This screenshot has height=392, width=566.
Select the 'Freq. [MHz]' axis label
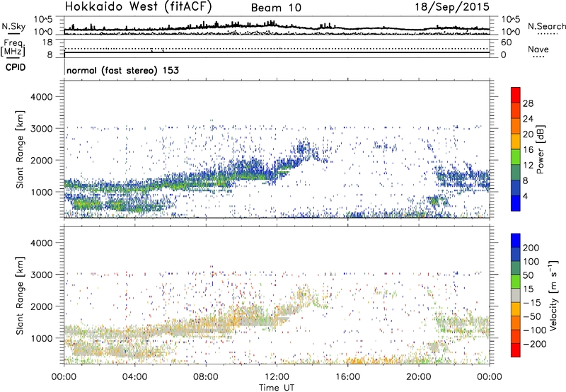pyautogui.click(x=13, y=48)
